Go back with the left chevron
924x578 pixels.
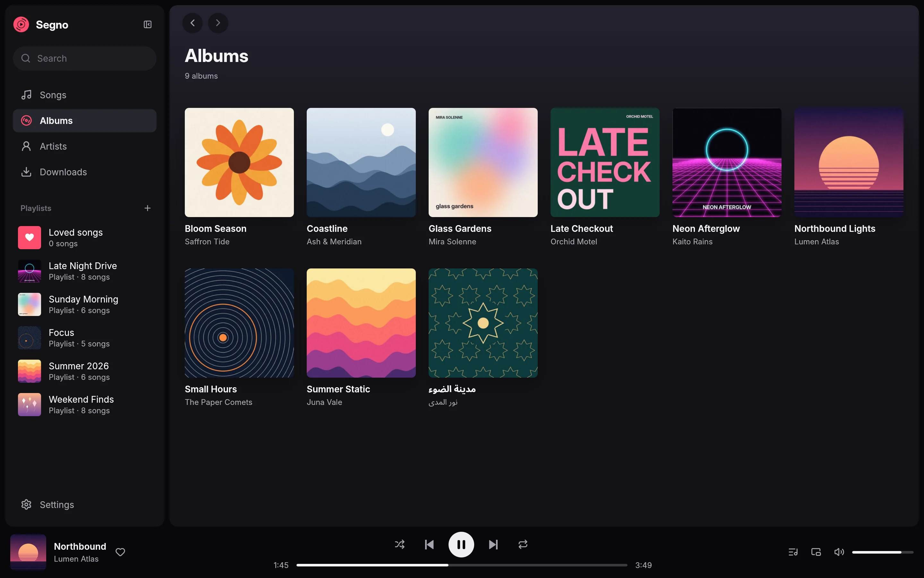pyautogui.click(x=193, y=23)
